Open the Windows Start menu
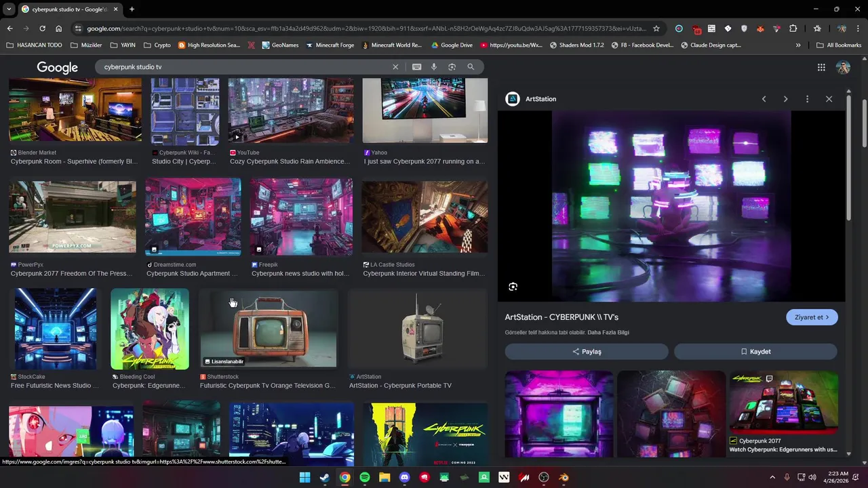The width and height of the screenshot is (868, 488). coord(305,477)
